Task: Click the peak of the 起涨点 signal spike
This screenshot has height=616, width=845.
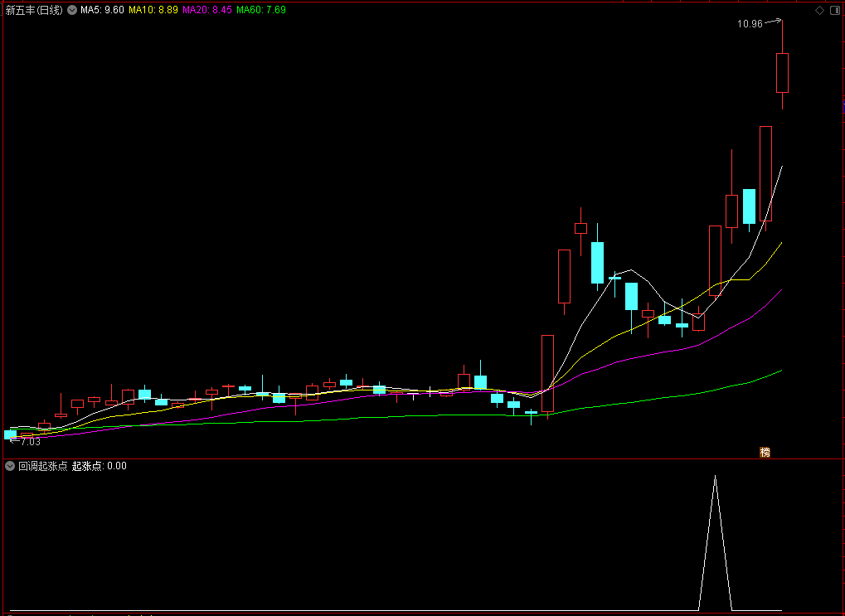Action: pos(715,477)
